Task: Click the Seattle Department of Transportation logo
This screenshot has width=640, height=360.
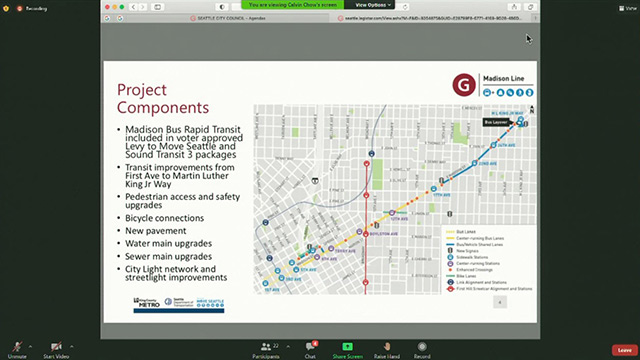Action: [x=179, y=302]
